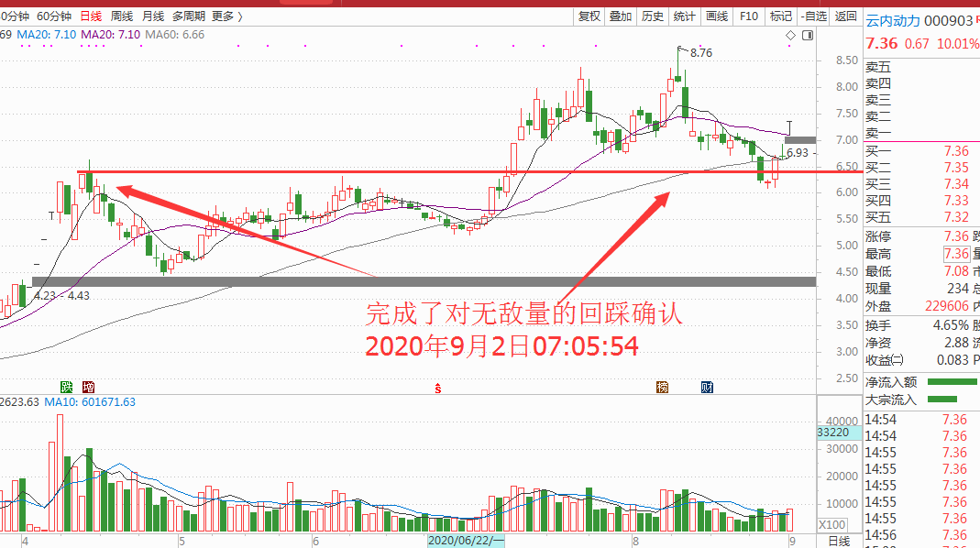Switch to the 60分钟 period tab
Screen dimensions: 980x548
[x=54, y=16]
